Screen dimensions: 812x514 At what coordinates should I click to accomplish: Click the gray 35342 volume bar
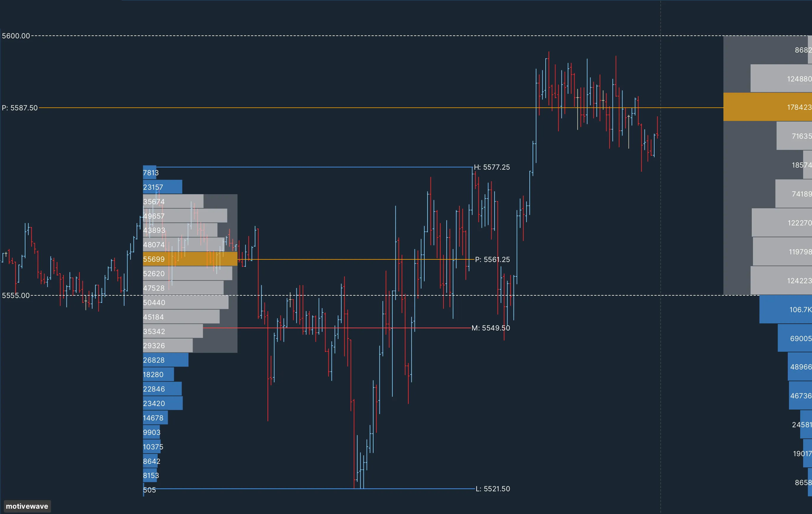173,331
